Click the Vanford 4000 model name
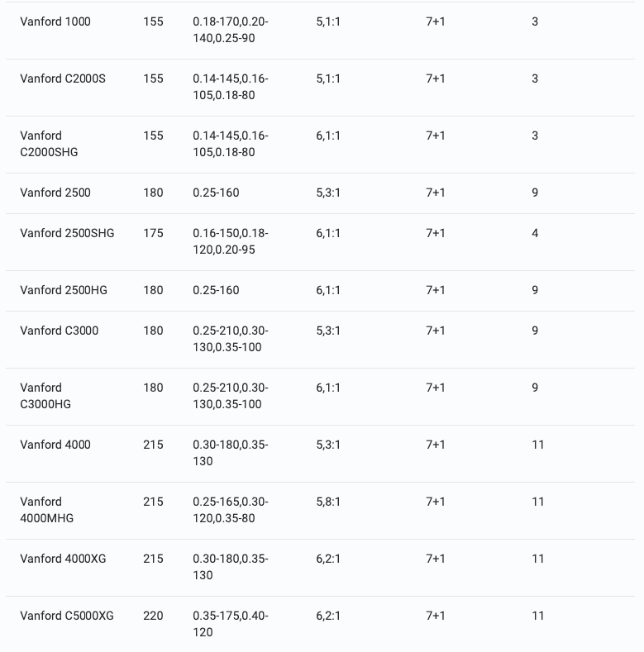Screen dimensions: 644x652 coord(55,445)
